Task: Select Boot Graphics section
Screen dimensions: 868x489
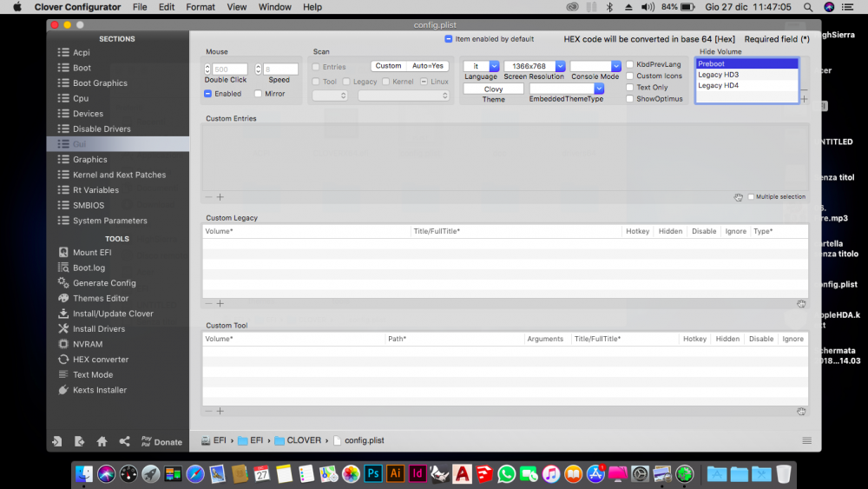Action: (x=100, y=83)
